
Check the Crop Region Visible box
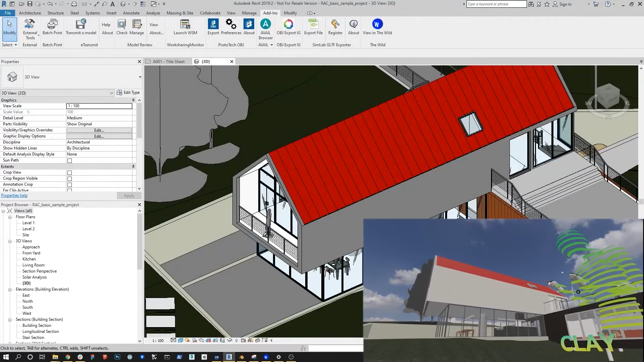click(x=70, y=179)
